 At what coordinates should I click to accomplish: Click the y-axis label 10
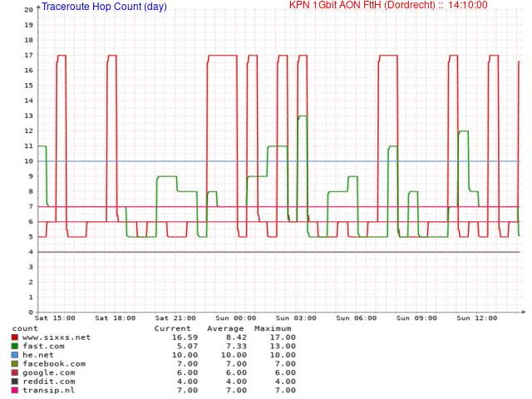coord(28,161)
